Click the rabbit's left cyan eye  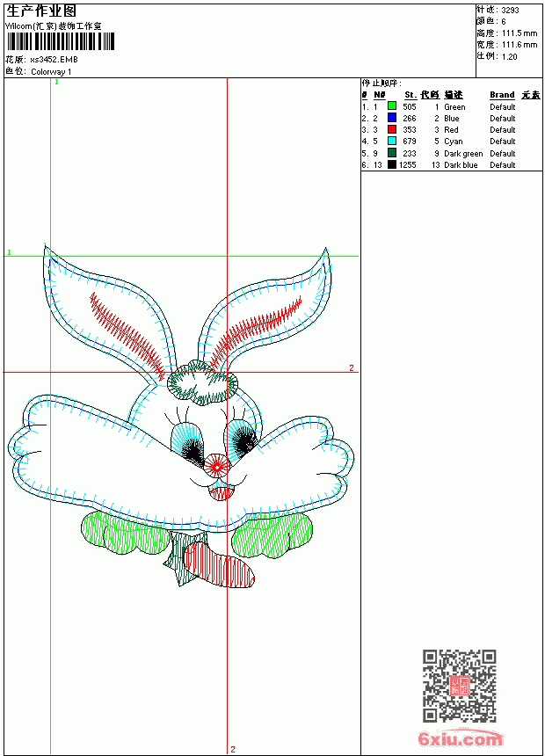pos(187,440)
